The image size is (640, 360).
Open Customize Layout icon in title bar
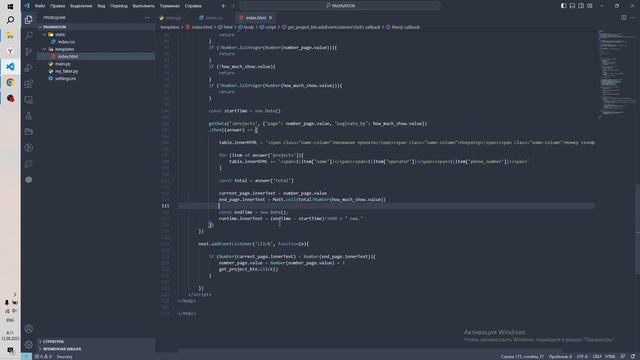click(x=590, y=6)
